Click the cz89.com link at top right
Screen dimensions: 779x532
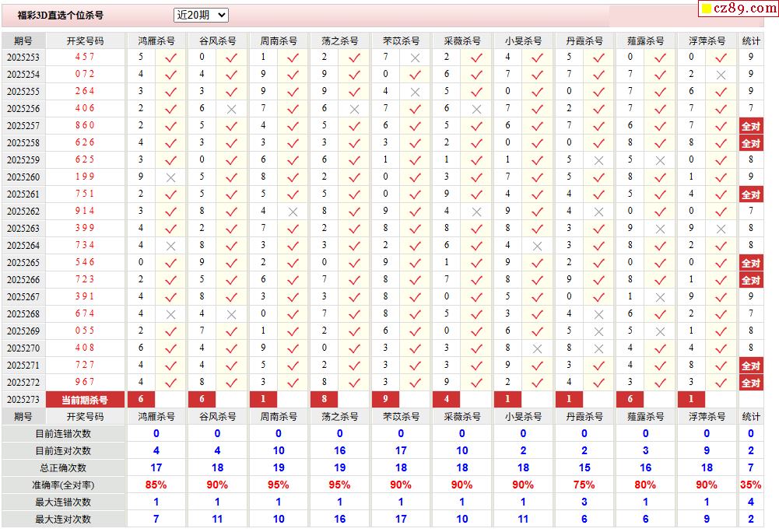tap(745, 9)
